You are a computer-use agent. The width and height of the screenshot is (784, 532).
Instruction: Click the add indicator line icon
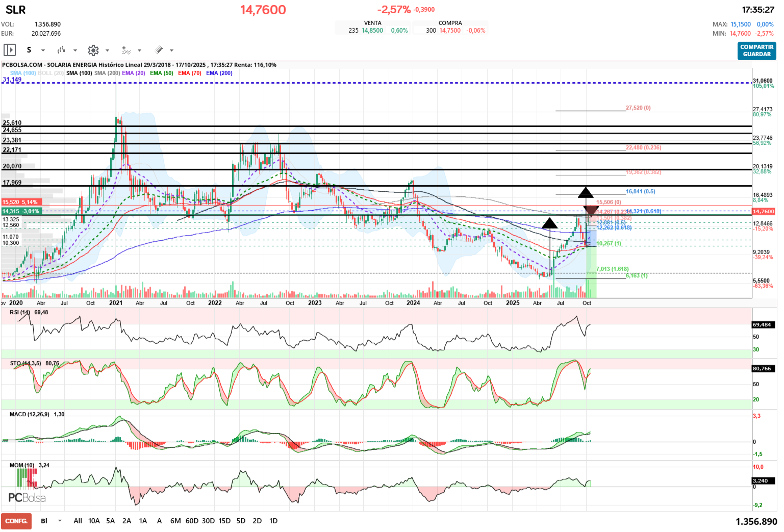point(126,50)
